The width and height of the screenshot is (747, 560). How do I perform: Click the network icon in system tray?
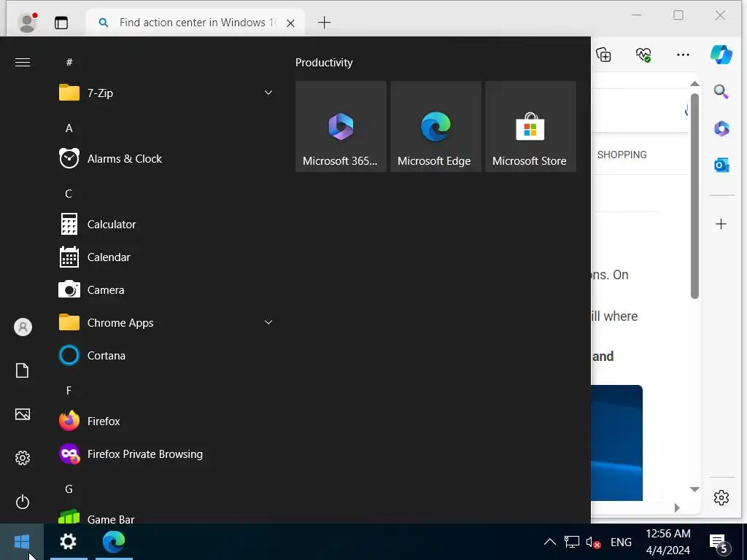[572, 542]
